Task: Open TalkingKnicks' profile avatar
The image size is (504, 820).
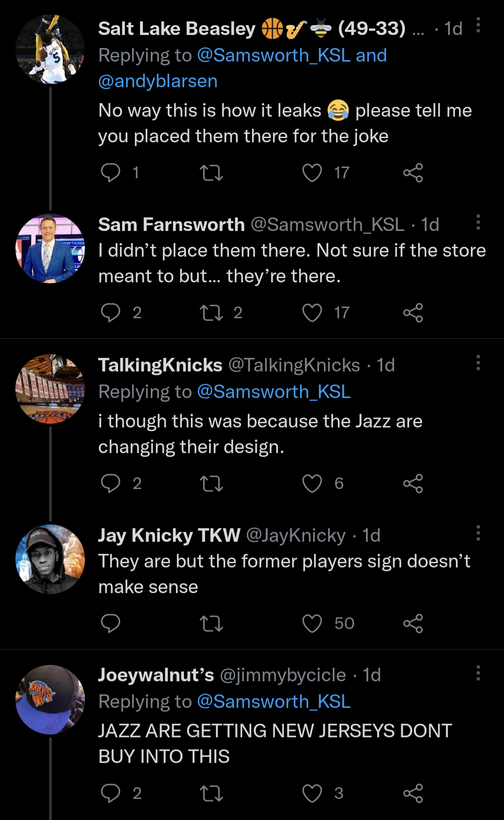Action: click(50, 389)
